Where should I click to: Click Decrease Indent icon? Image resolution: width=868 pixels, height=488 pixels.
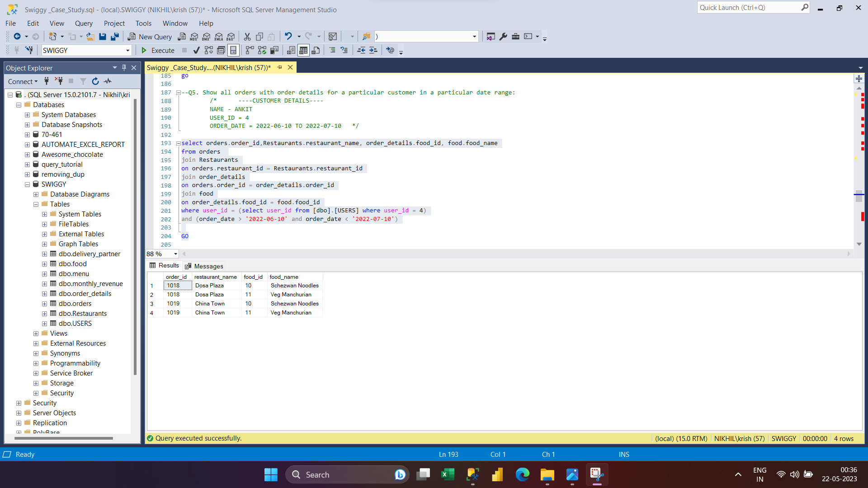pos(361,50)
